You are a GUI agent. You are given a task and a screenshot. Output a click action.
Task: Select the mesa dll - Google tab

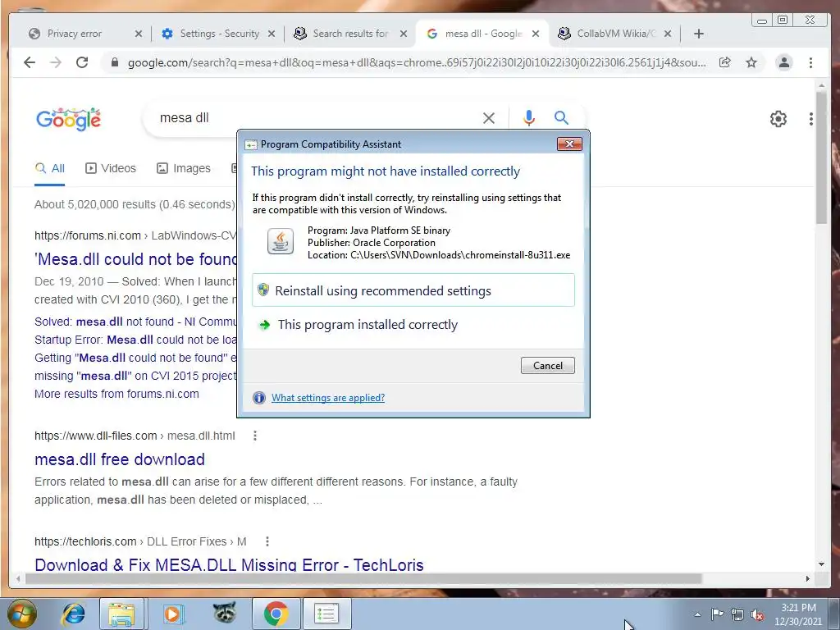482,34
